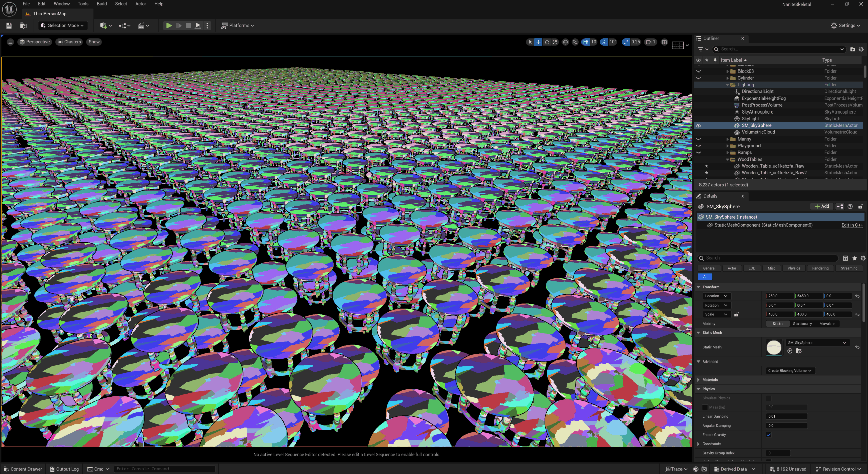
Task: Open Details view settings gear
Action: 863,258
